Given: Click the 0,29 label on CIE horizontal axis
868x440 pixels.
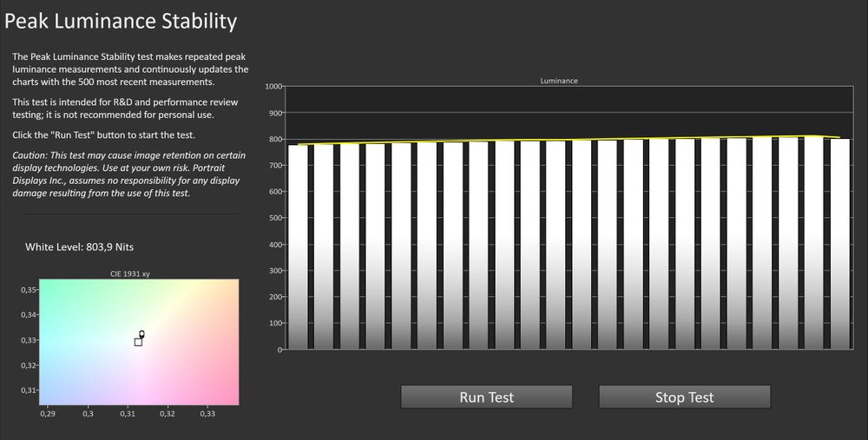Looking at the screenshot, I should (48, 415).
